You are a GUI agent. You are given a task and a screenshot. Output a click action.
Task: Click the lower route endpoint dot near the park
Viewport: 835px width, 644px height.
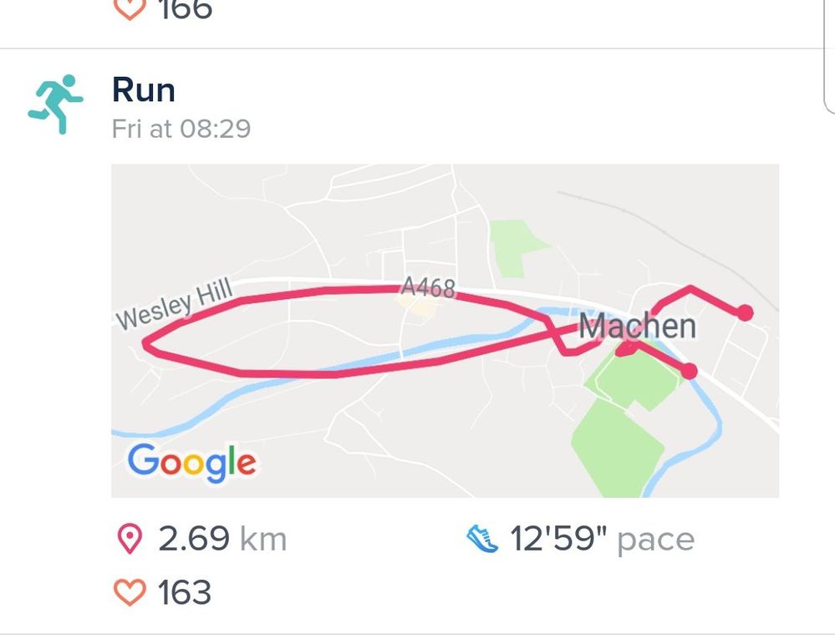tap(689, 371)
